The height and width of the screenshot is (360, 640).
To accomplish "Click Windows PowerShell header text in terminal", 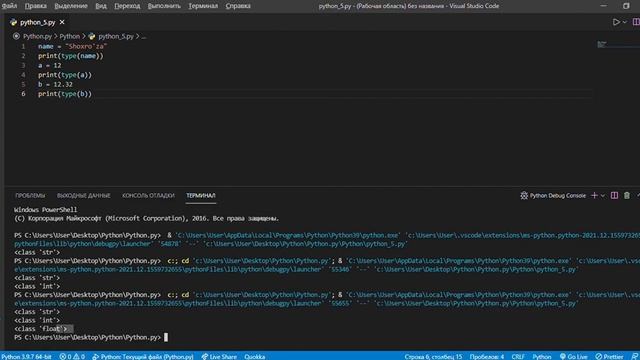I will (45, 210).
